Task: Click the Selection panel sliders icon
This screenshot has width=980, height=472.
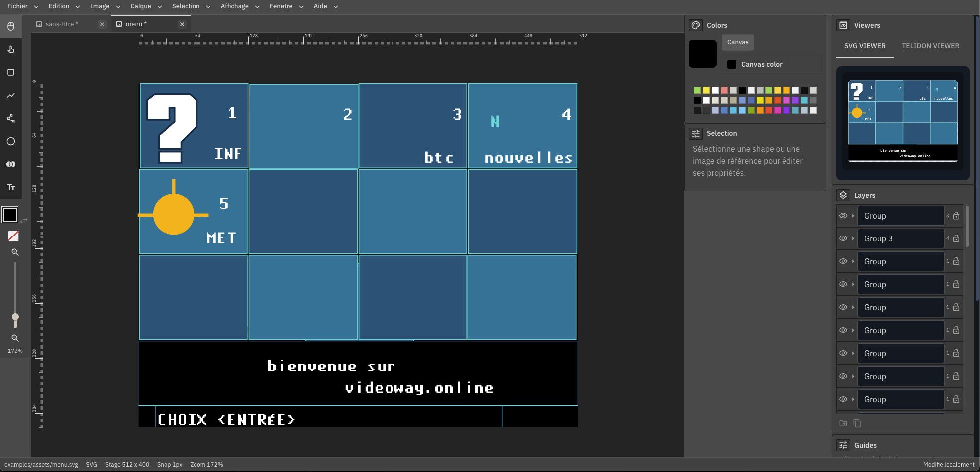Action: coord(696,133)
